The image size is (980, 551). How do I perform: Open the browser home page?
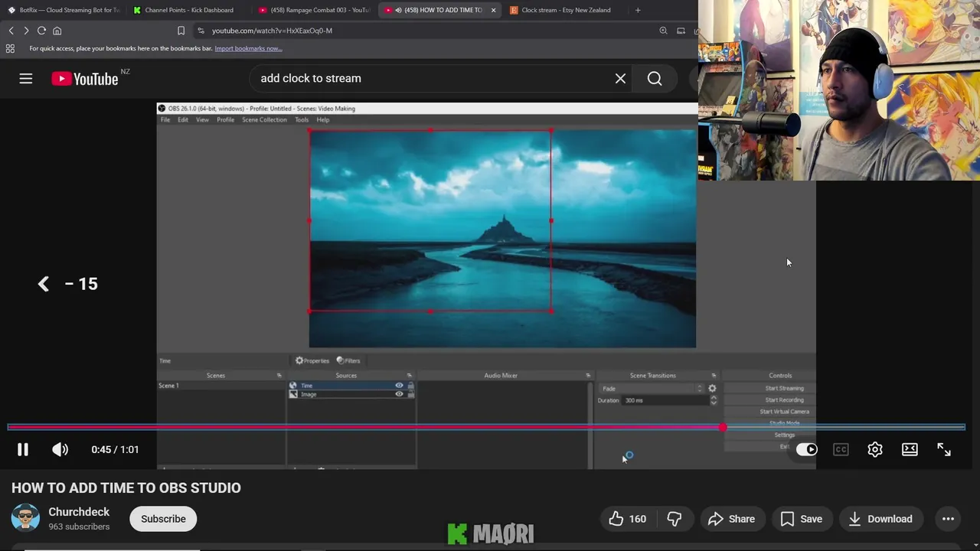57,31
